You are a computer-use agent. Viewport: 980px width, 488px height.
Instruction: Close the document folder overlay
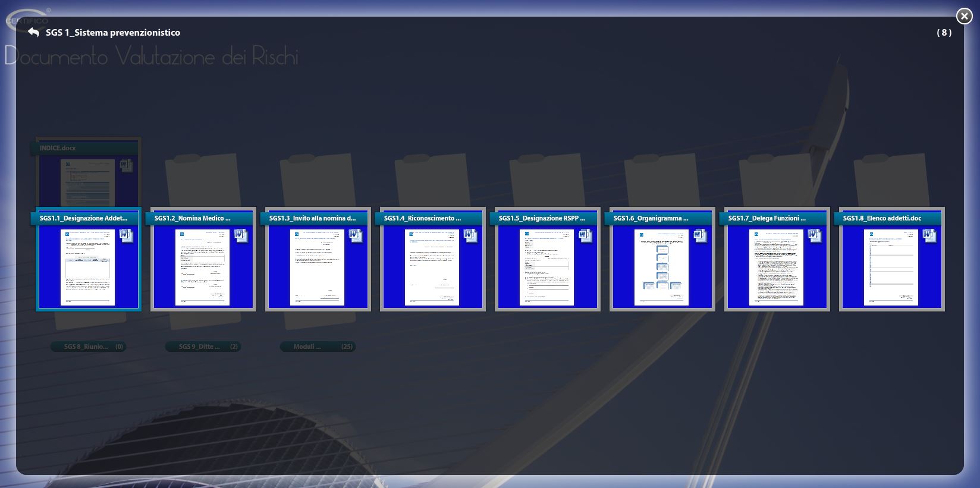tap(964, 16)
